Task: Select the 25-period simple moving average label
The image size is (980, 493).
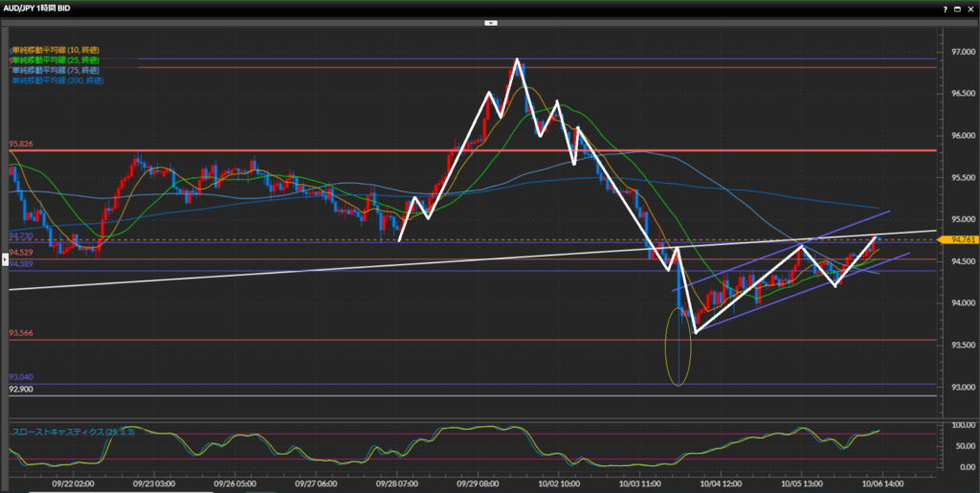Action: coord(56,60)
